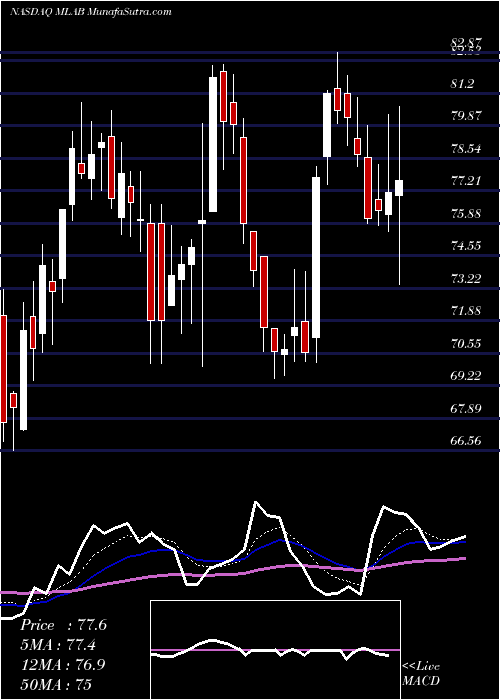Click the Price : 77.6 readout
Screen dimensions: 500x700
[63, 625]
